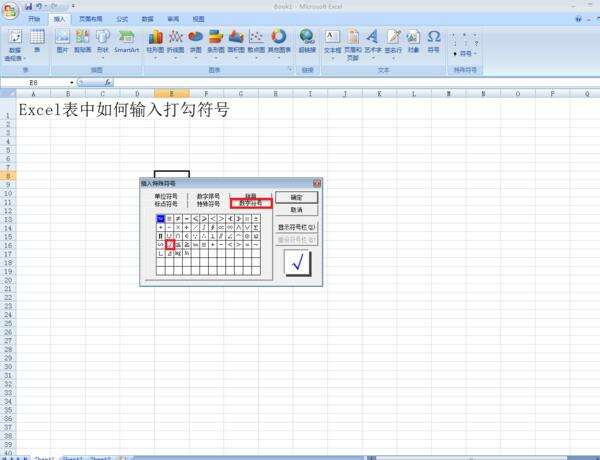Viewport: 600px width, 460px height.
Task: Insert Header and Footer (页眉和页脚)
Action: [353, 44]
